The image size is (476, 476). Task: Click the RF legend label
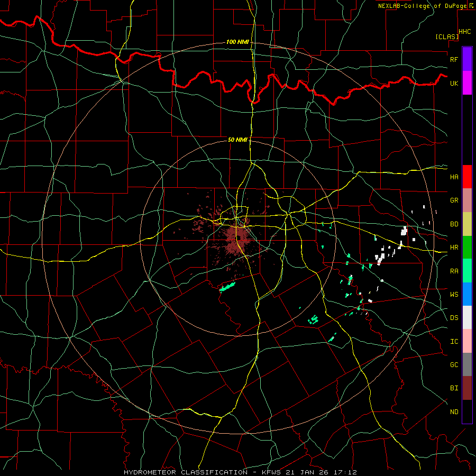click(x=454, y=59)
